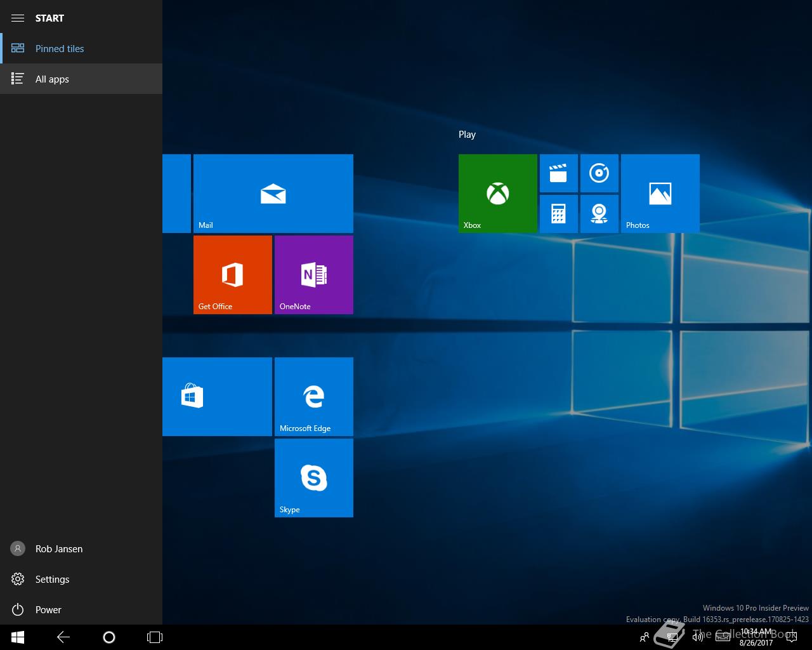This screenshot has height=650, width=812.
Task: Open the Photos tile
Action: (x=660, y=194)
